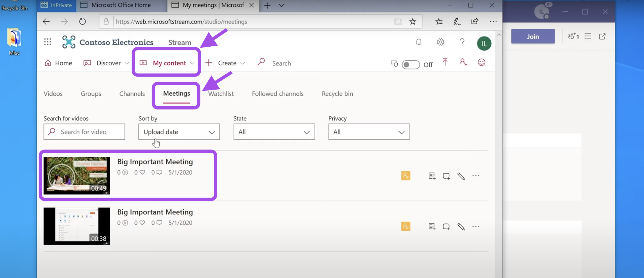Image resolution: width=644 pixels, height=278 pixels.
Task: Click the help question mark icon
Action: pyautogui.click(x=462, y=42)
